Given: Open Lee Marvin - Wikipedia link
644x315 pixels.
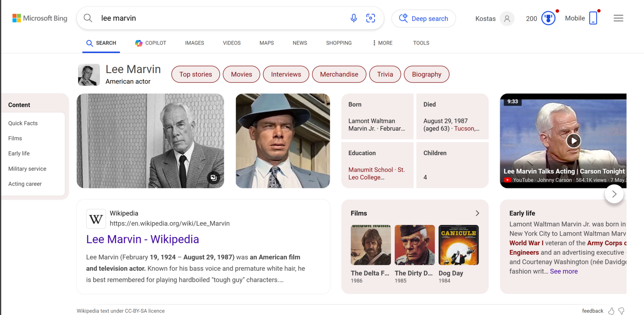Looking at the screenshot, I should coord(142,239).
